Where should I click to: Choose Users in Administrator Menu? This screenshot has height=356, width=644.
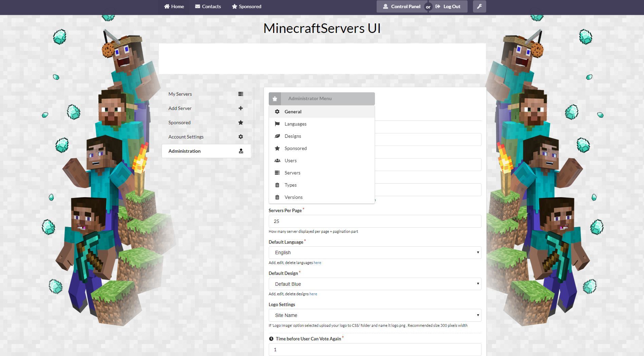click(322, 161)
